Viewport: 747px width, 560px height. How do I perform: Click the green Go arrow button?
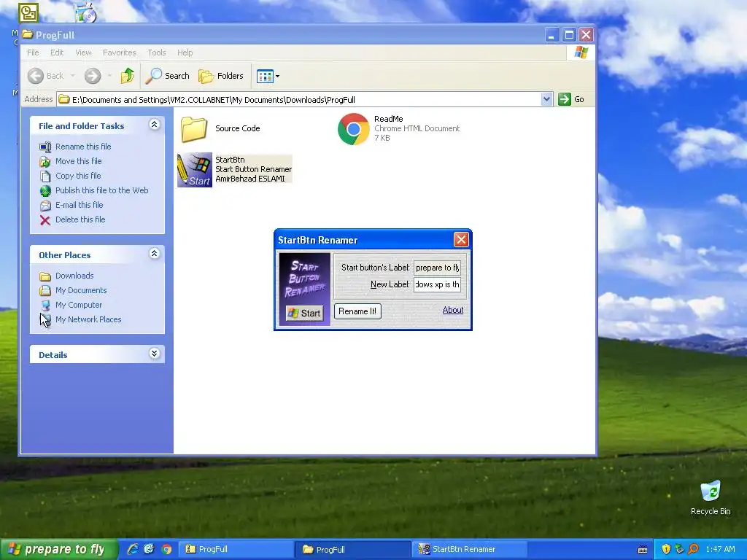pyautogui.click(x=565, y=99)
